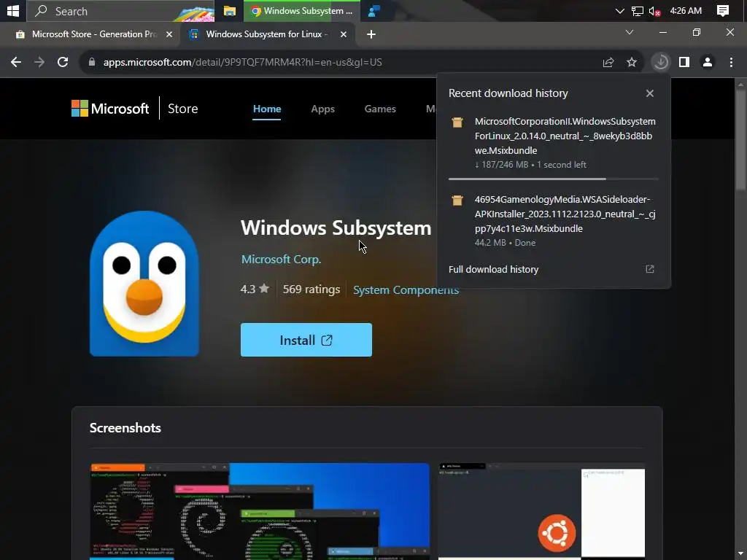The height and width of the screenshot is (560, 747).
Task: Show hidden system tray icons
Action: tap(619, 11)
